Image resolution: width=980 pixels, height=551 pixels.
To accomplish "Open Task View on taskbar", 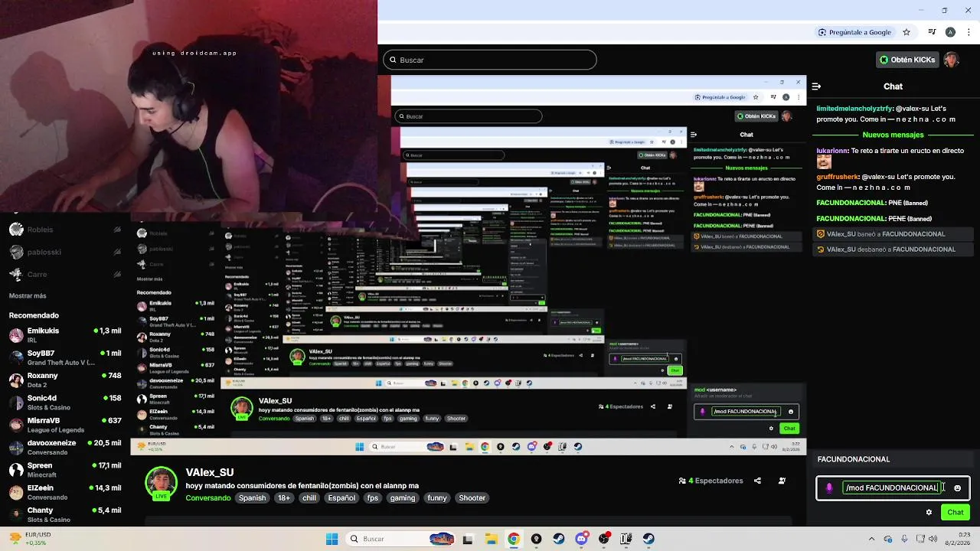I will 468,539.
